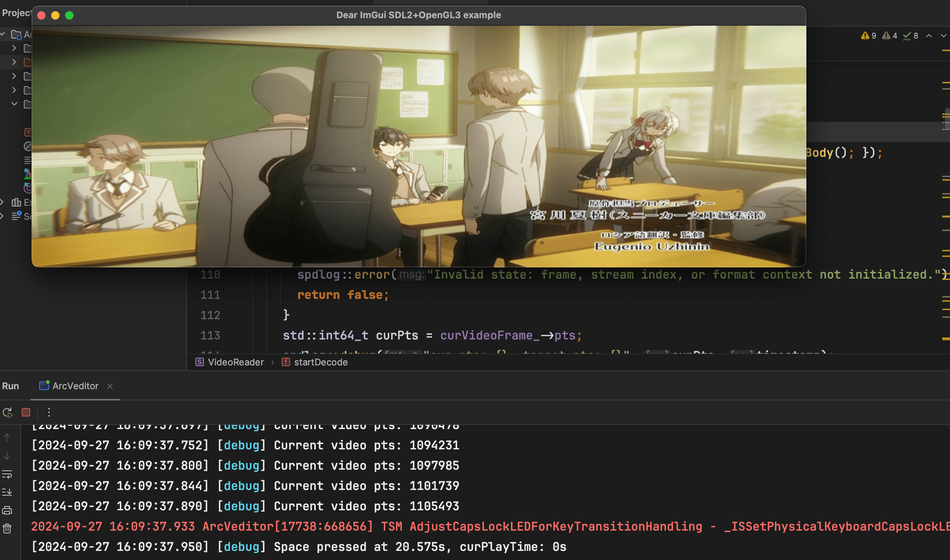Image resolution: width=950 pixels, height=560 pixels.
Task: Jump down the stack trace in Run console
Action: coord(7,456)
